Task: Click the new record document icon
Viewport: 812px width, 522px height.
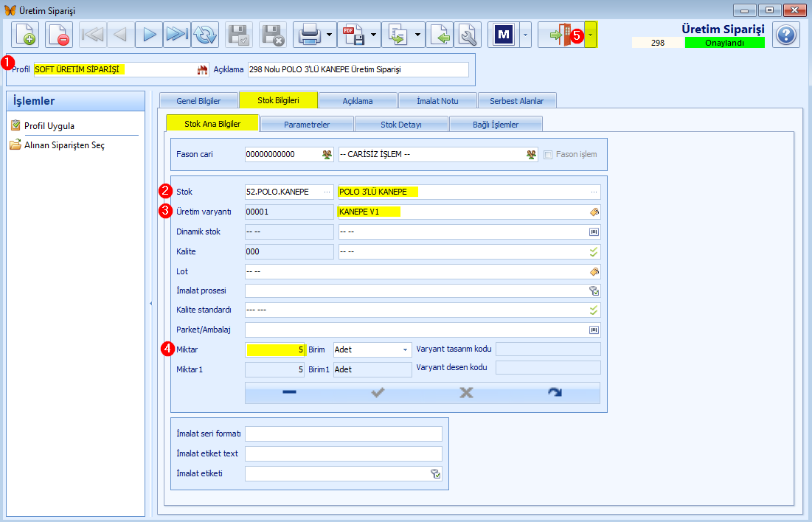Action: pos(25,35)
